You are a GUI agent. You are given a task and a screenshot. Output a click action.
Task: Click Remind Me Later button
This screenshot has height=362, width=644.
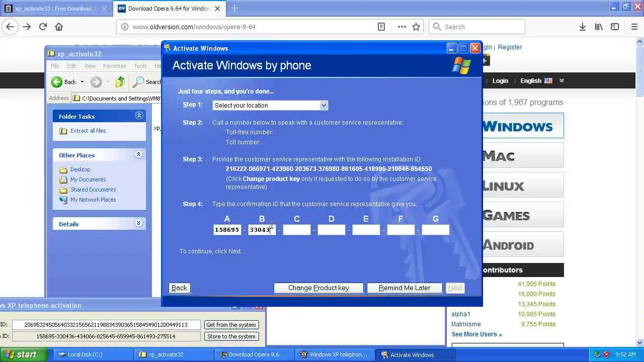[x=405, y=288]
